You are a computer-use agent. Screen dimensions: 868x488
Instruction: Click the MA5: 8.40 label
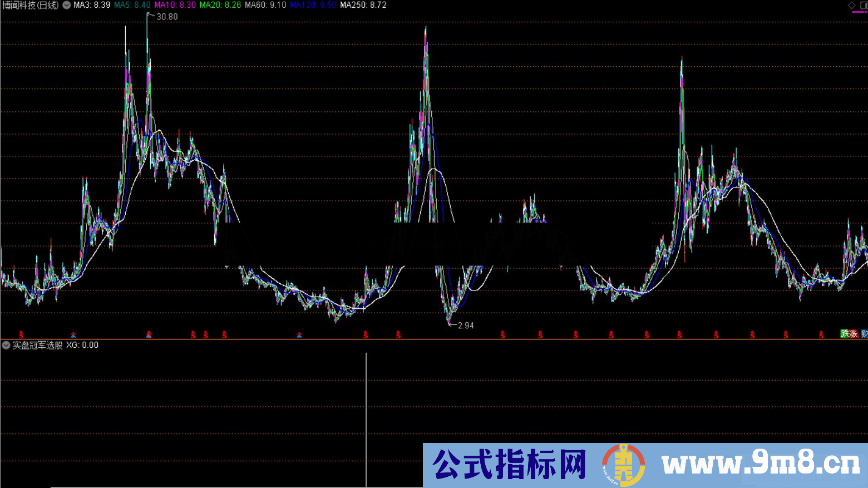(132, 5)
